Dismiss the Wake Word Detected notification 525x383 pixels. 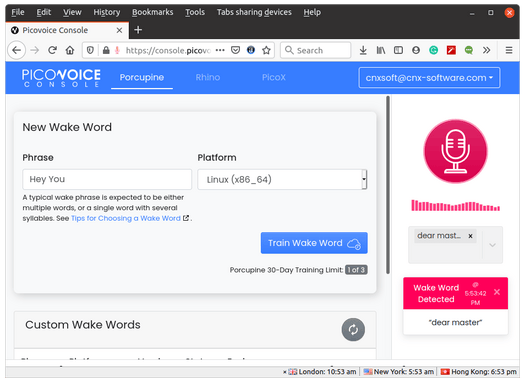click(497, 292)
